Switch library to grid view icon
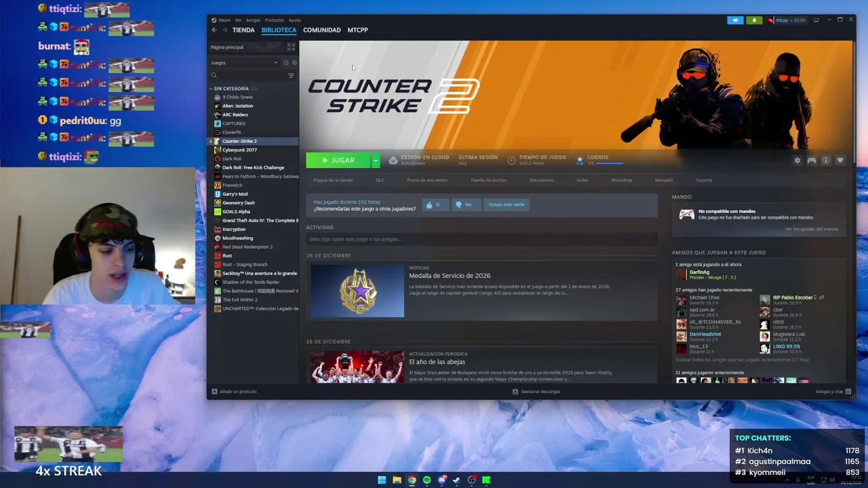 click(291, 47)
